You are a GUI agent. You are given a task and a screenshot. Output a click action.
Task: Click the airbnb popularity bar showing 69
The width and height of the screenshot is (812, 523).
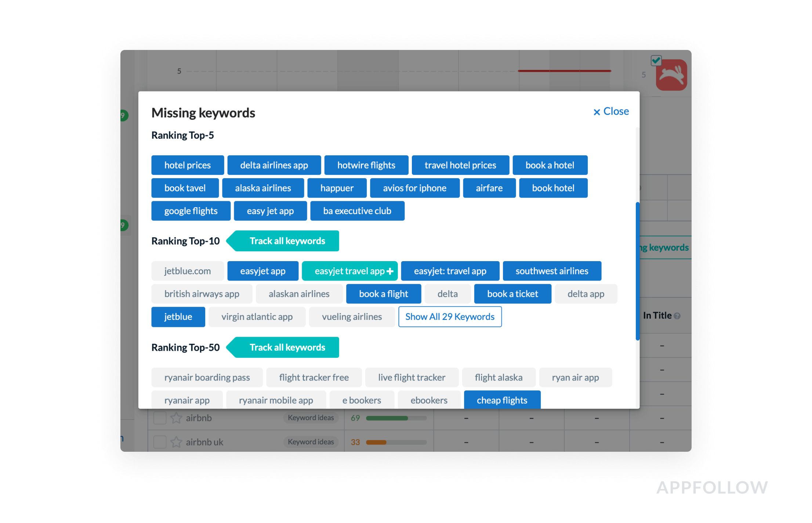396,418
